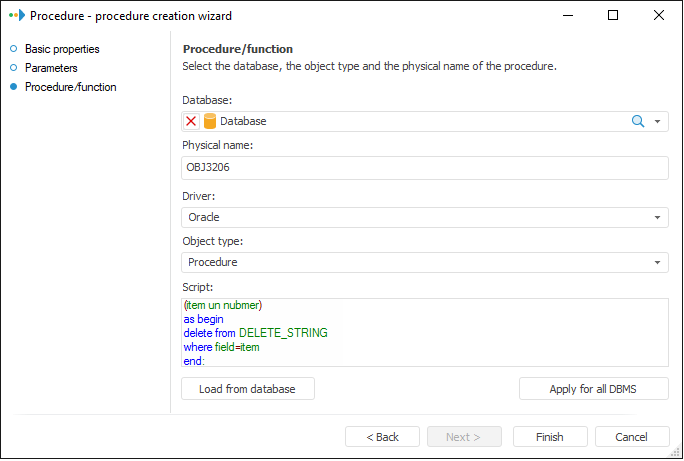The image size is (684, 461).
Task: Click the Apply for all DBMS button
Action: pos(594,389)
